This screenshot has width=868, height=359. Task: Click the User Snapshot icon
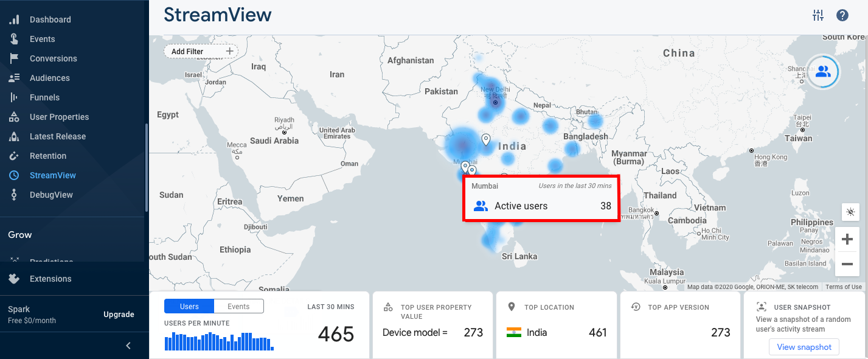(x=761, y=307)
